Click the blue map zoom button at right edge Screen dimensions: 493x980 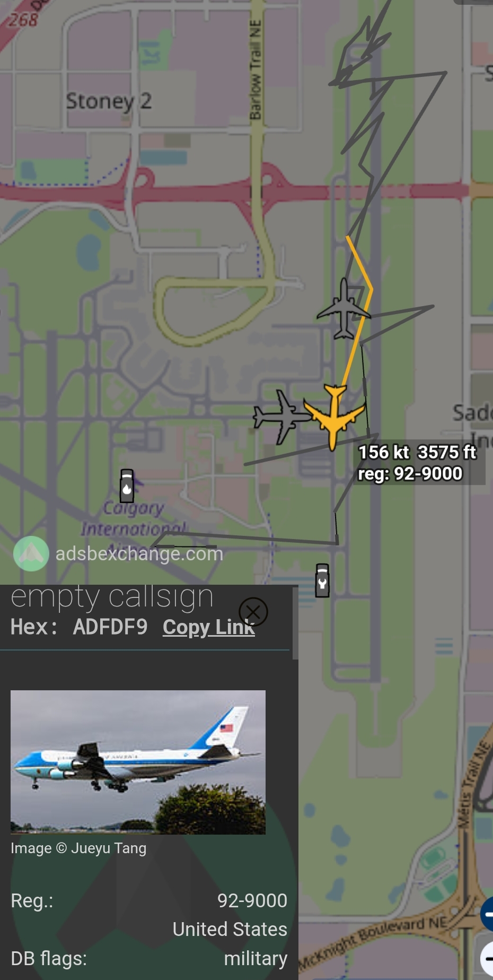point(487,914)
